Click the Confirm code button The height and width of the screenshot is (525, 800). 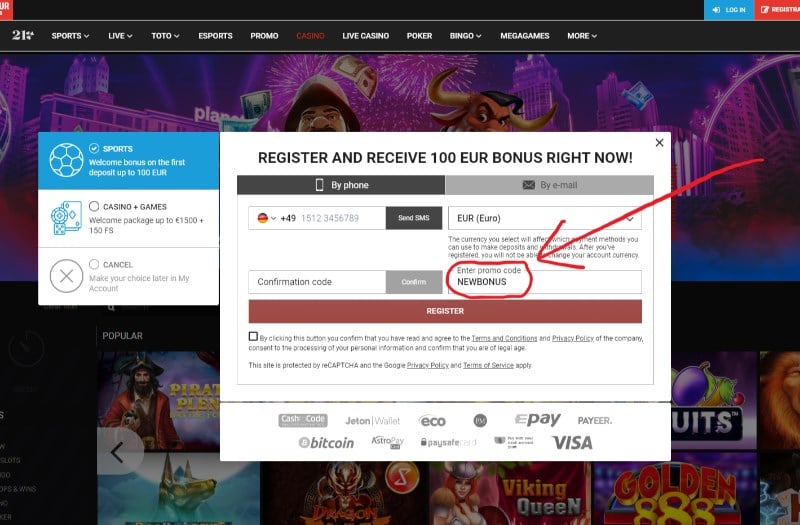point(414,282)
